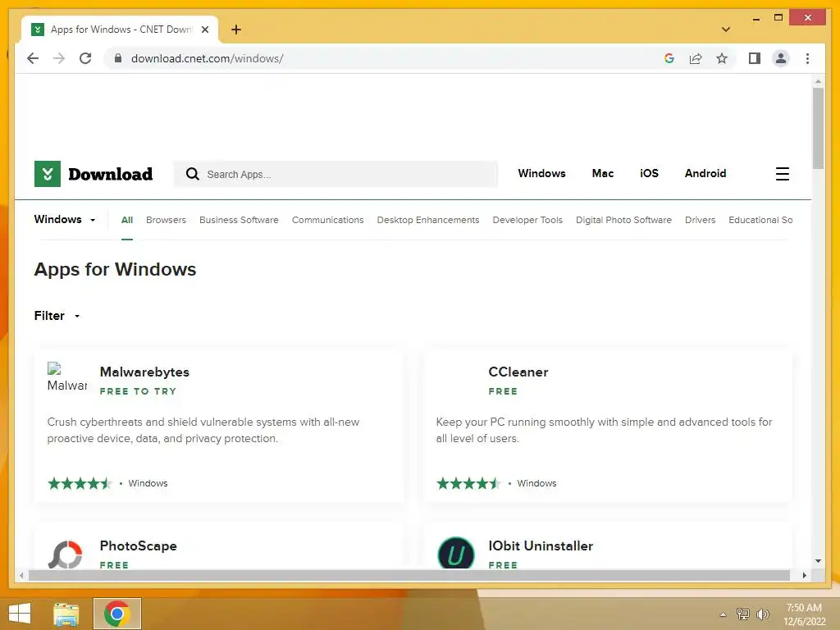Click Malwarebytes star rating
Screen dimensions: 840x630
coord(79,483)
